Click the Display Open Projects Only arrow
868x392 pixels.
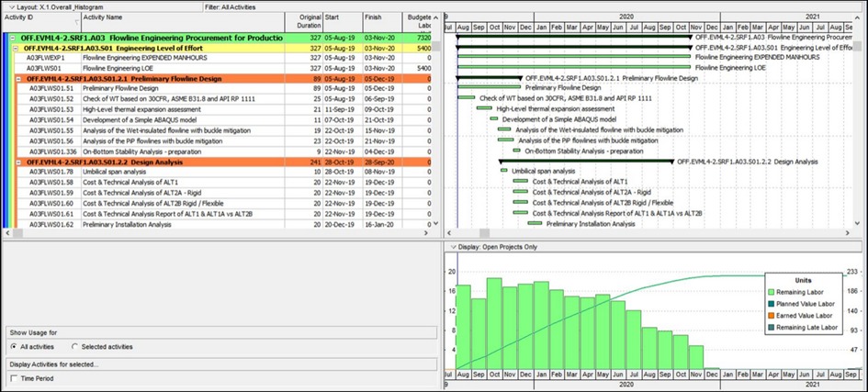pos(454,247)
